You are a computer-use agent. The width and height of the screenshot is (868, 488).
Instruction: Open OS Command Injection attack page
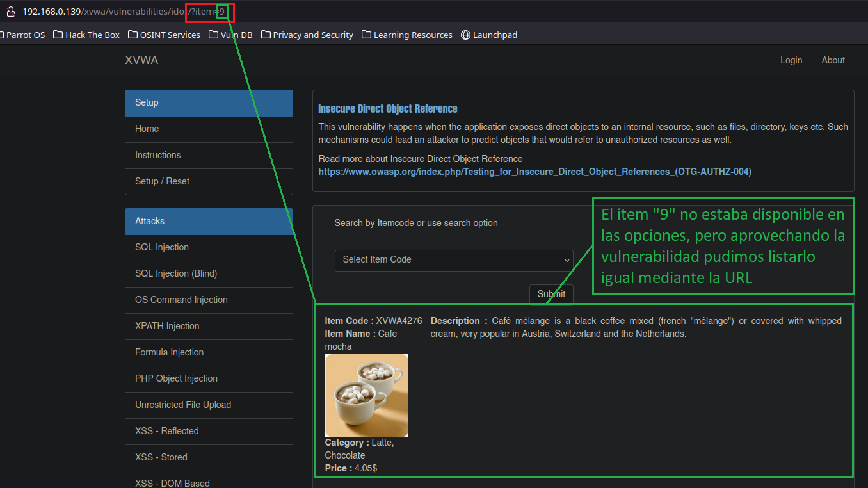[x=181, y=300]
